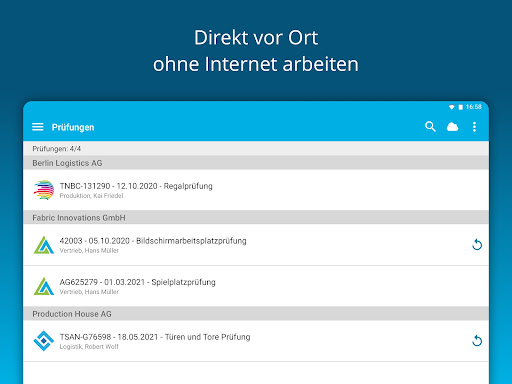Tap the blue diamond logo beside TSAN-G76598
Image resolution: width=512 pixels, height=384 pixels.
pyautogui.click(x=44, y=341)
